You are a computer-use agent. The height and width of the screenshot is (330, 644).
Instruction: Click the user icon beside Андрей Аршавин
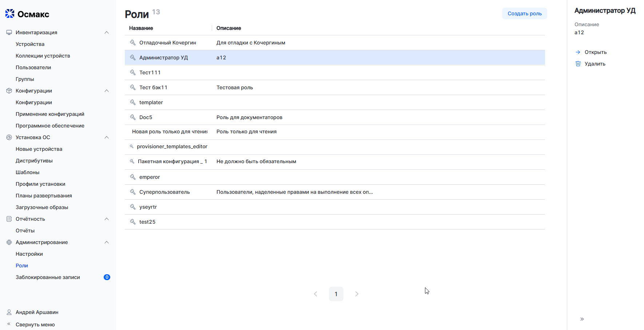tap(9, 312)
